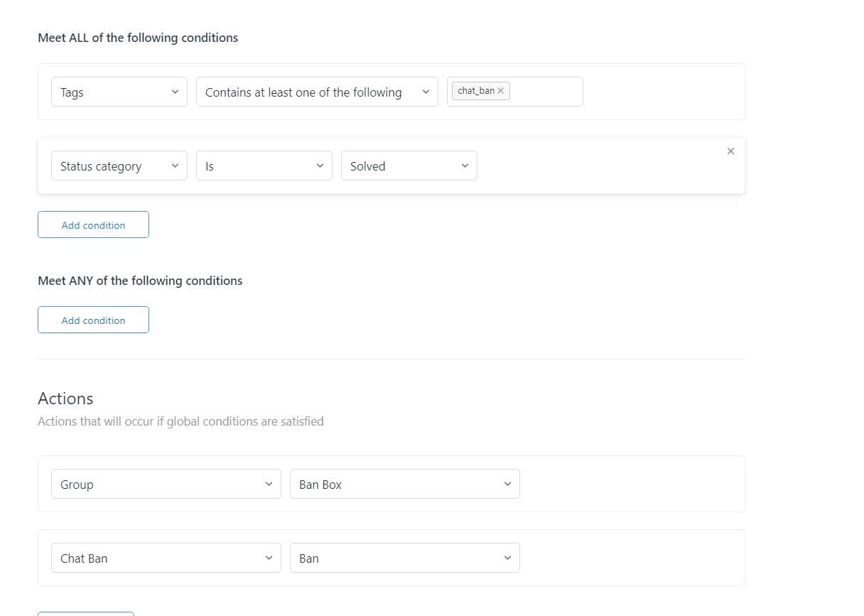This screenshot has width=864, height=616.
Task: Open the Chat Ban action field dropdown
Action: tap(166, 558)
